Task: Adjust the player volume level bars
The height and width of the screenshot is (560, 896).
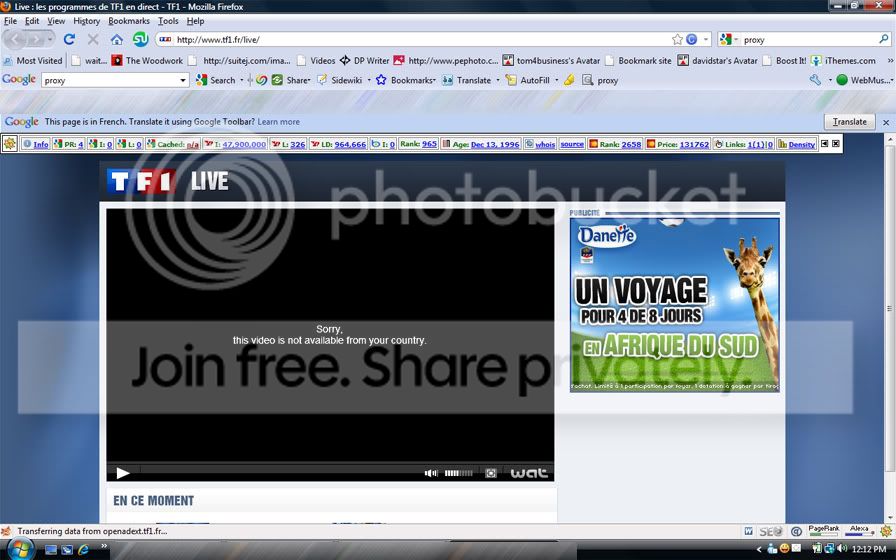Action: coord(458,473)
